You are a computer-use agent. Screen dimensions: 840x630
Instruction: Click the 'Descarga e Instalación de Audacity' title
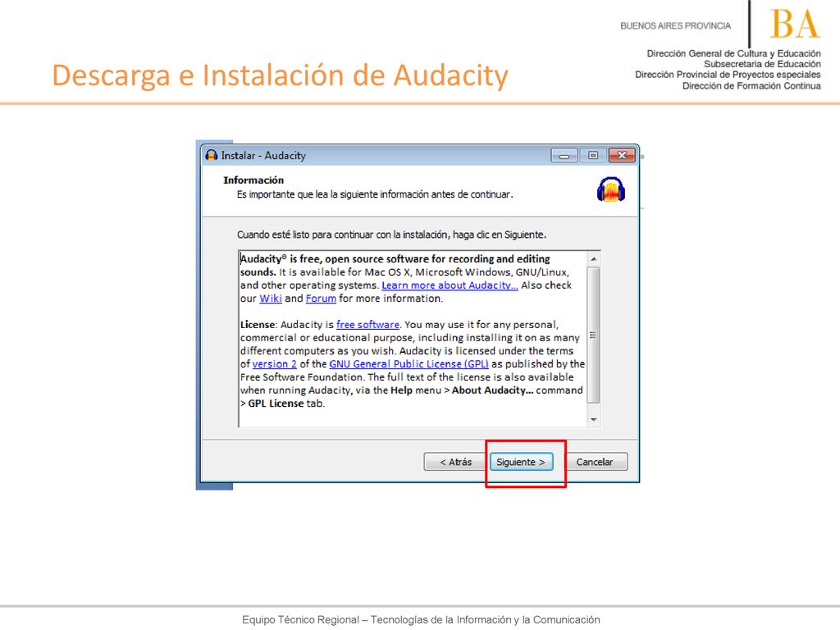(280, 75)
